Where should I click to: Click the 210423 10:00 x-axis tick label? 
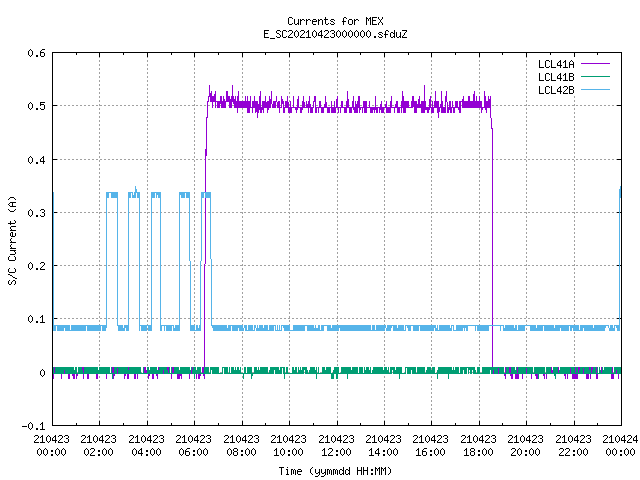click(288, 445)
